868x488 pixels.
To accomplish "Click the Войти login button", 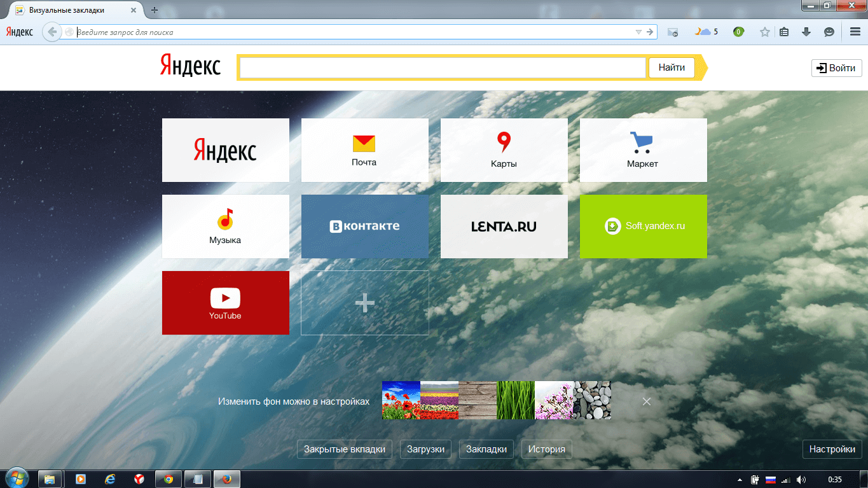I will point(836,68).
